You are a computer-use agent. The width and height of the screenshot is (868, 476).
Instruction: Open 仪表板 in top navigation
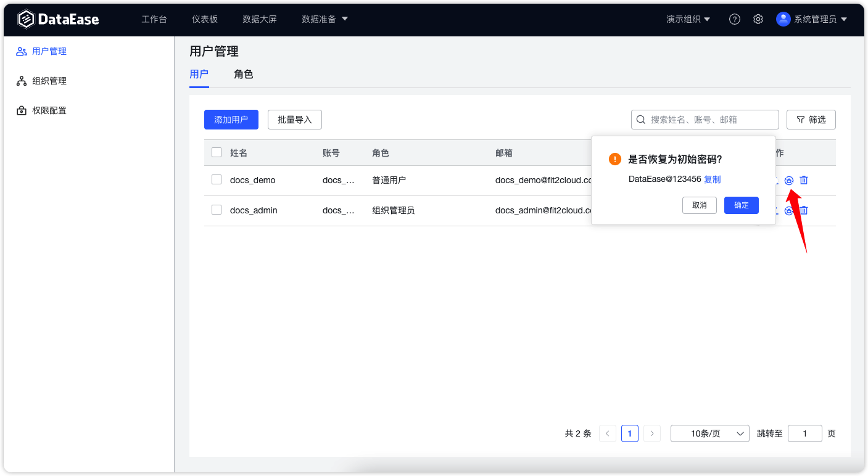click(205, 19)
